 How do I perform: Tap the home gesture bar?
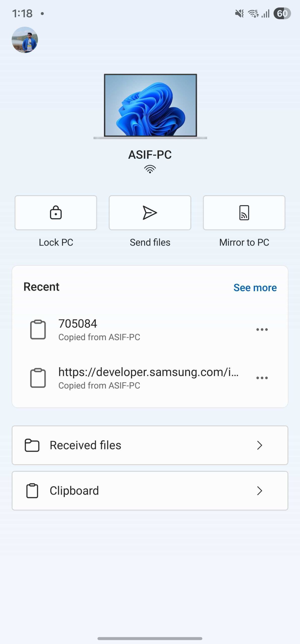click(150, 638)
